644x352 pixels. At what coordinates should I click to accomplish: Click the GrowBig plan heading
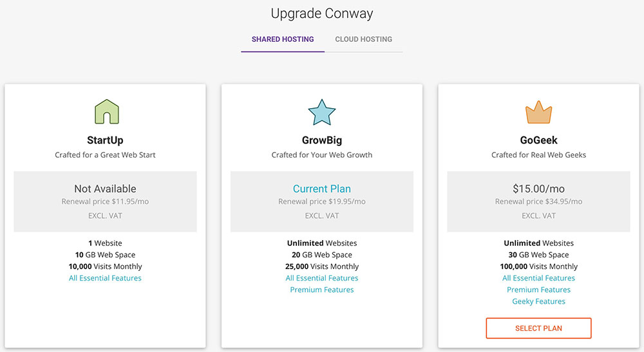322,140
